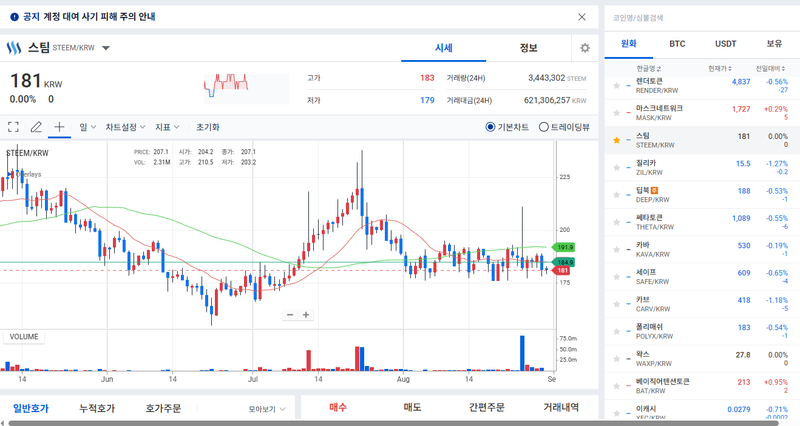The width and height of the screenshot is (800, 426).
Task: Click the 초기화 reset button
Action: pyautogui.click(x=208, y=127)
